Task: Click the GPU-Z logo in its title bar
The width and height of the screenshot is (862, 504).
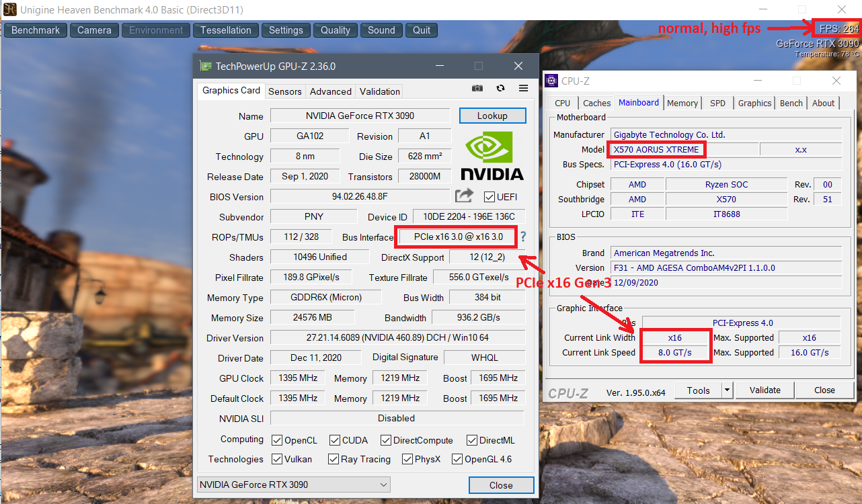Action: [x=204, y=66]
